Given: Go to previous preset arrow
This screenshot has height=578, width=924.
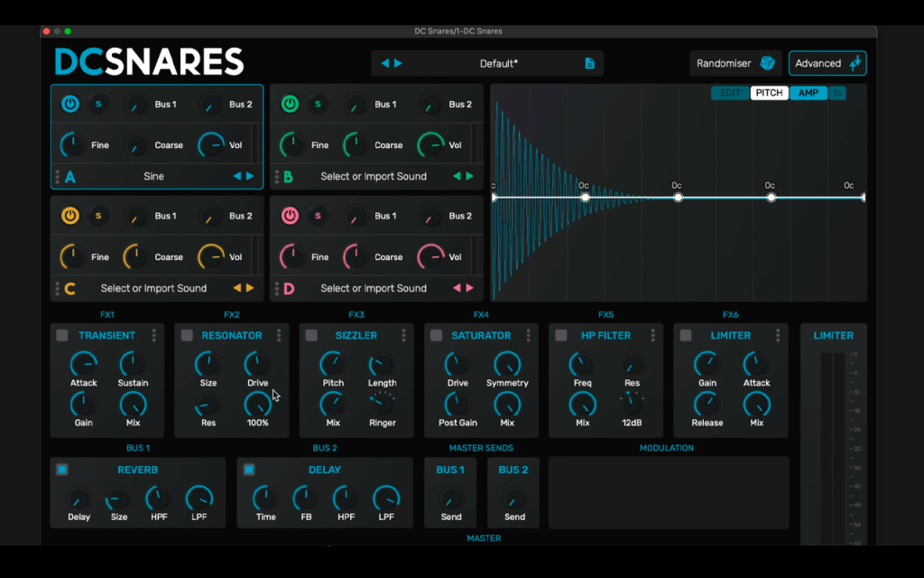Looking at the screenshot, I should coord(384,63).
